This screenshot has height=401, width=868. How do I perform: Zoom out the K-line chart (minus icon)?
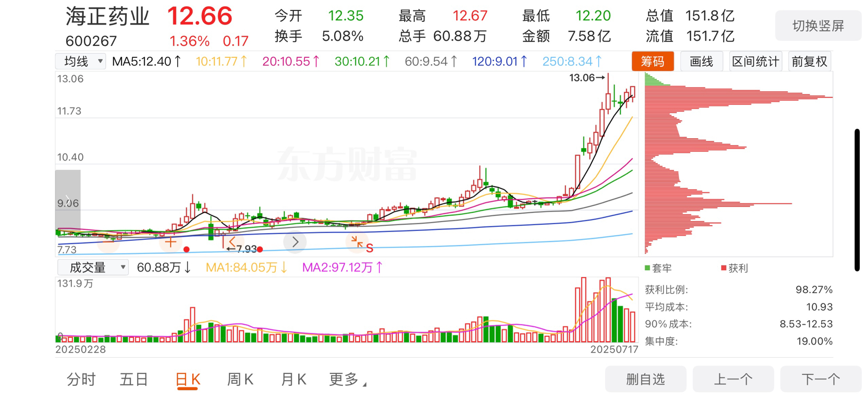click(x=108, y=242)
